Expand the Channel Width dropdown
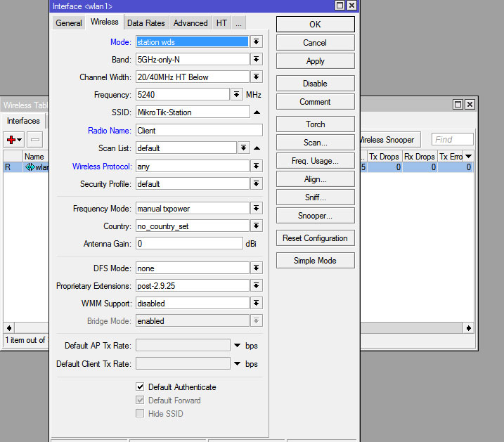 point(257,77)
